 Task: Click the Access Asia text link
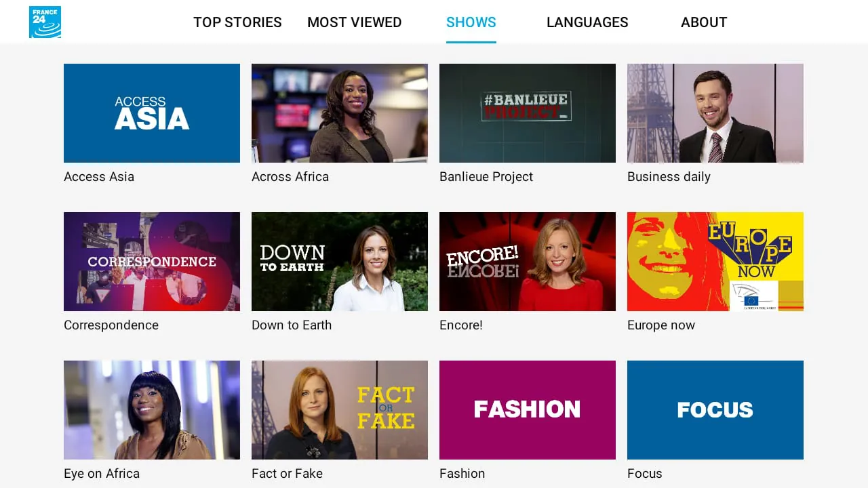point(99,176)
